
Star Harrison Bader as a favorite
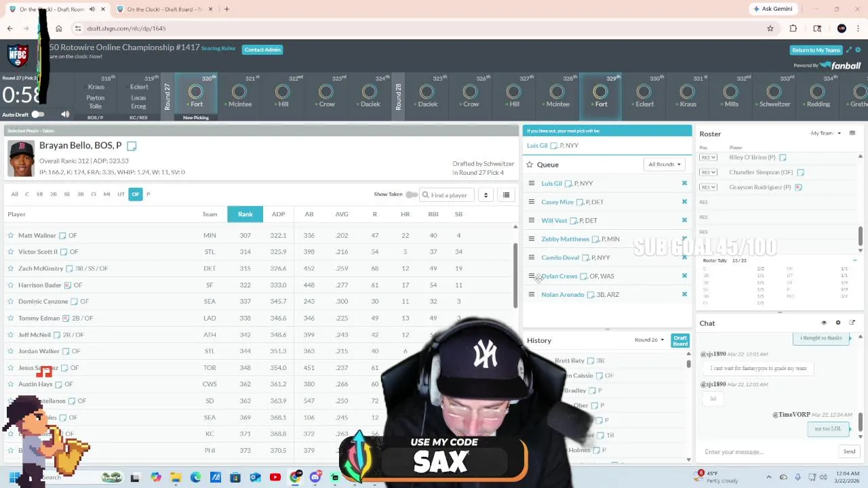tap(11, 285)
